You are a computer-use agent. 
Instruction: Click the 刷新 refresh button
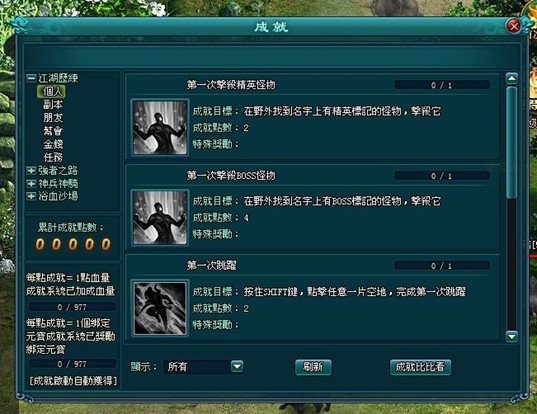pos(313,367)
